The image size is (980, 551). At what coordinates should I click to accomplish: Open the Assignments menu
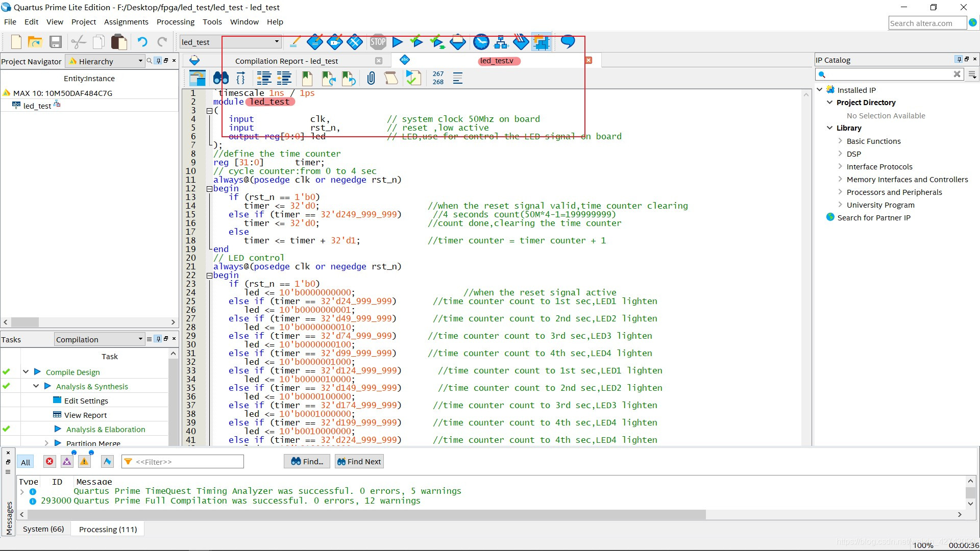[126, 22]
